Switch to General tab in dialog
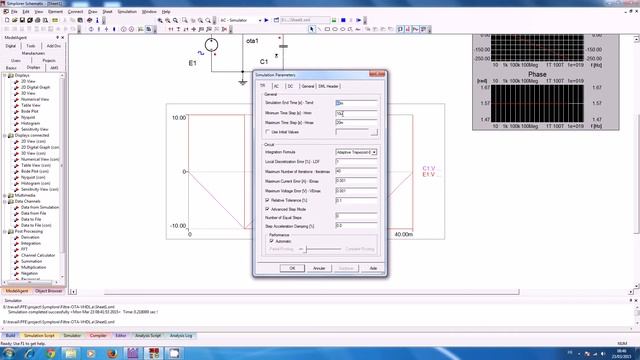Image resolution: width=640 pixels, height=360 pixels. [x=307, y=86]
